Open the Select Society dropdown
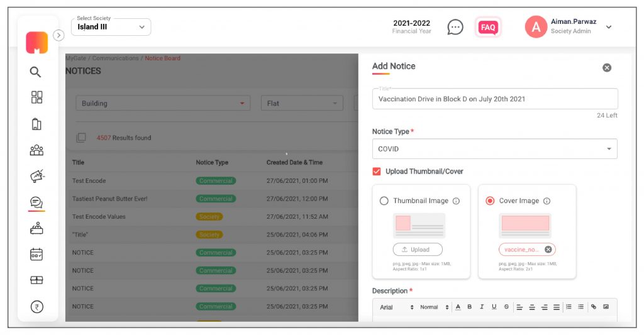 [111, 27]
